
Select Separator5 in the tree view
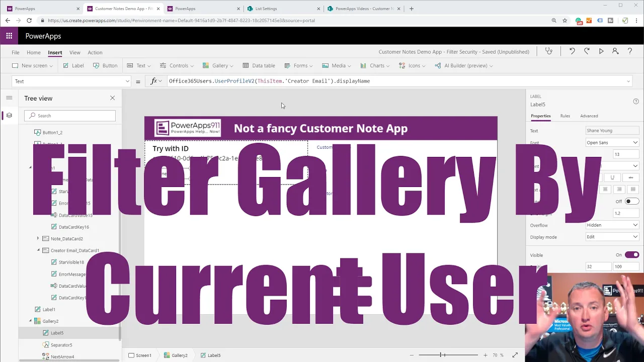(61, 345)
